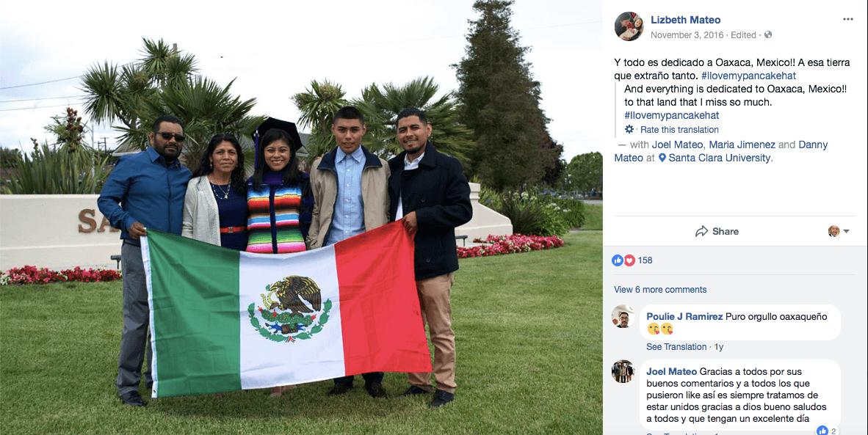Open Joel Mateo's comment avatar

[623, 371]
